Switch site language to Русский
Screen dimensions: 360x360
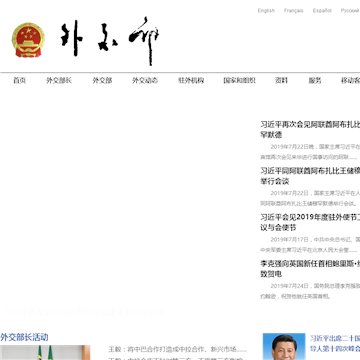coord(350,11)
